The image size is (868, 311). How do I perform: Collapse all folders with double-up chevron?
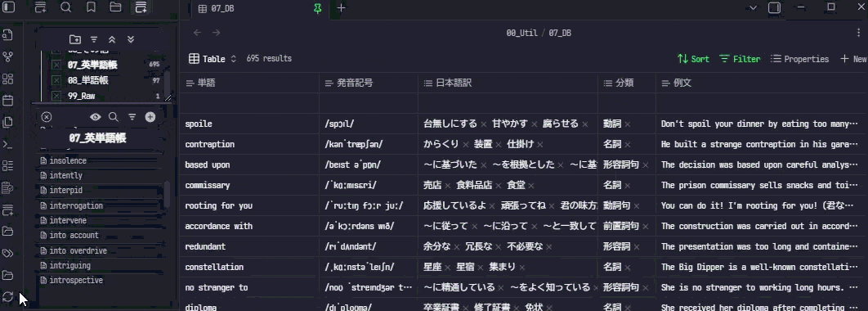click(112, 39)
